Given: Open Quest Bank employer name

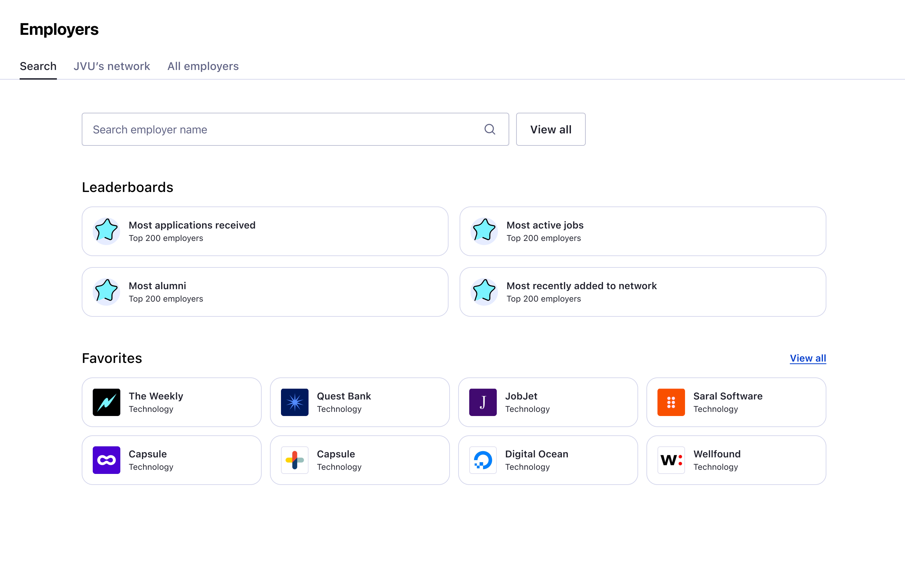Looking at the screenshot, I should click(344, 396).
